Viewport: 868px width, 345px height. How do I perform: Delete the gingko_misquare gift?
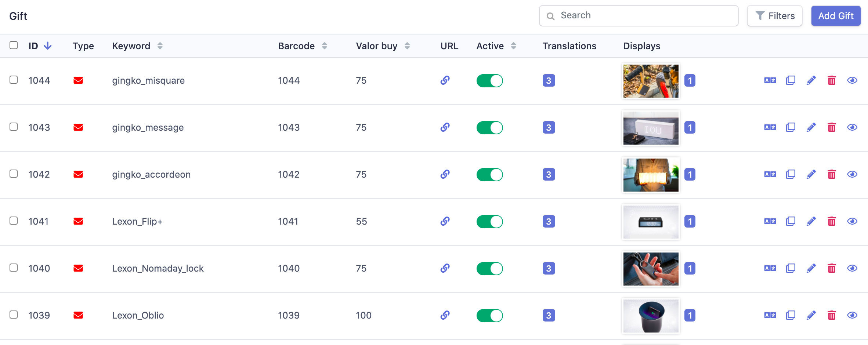832,80
